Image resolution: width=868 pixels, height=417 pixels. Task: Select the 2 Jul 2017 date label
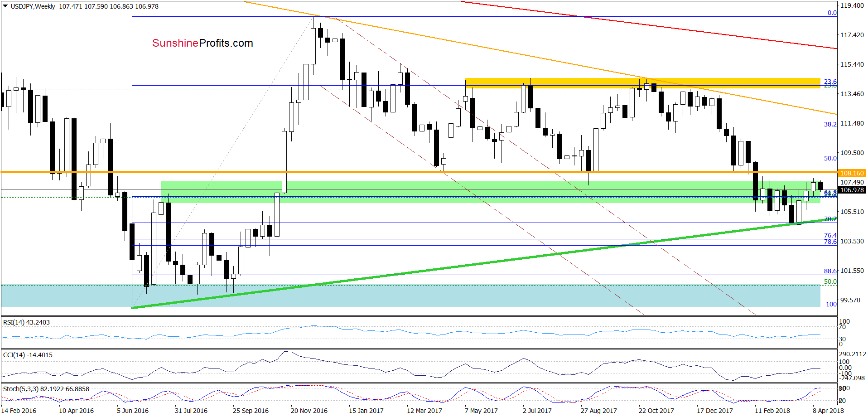[x=537, y=411]
